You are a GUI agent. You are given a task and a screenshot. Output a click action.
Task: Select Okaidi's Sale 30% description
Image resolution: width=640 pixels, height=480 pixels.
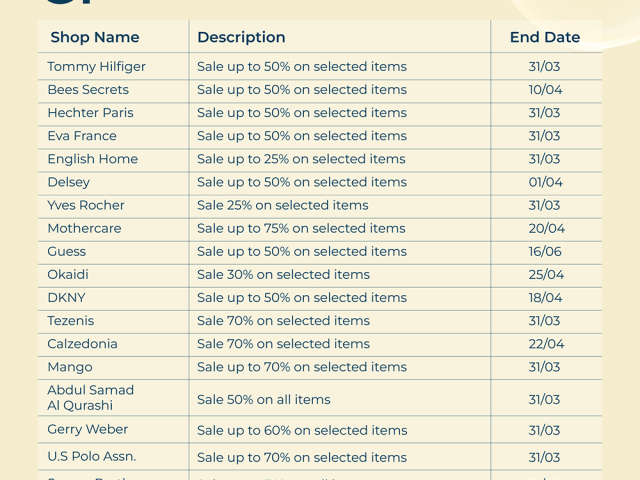[x=283, y=274]
